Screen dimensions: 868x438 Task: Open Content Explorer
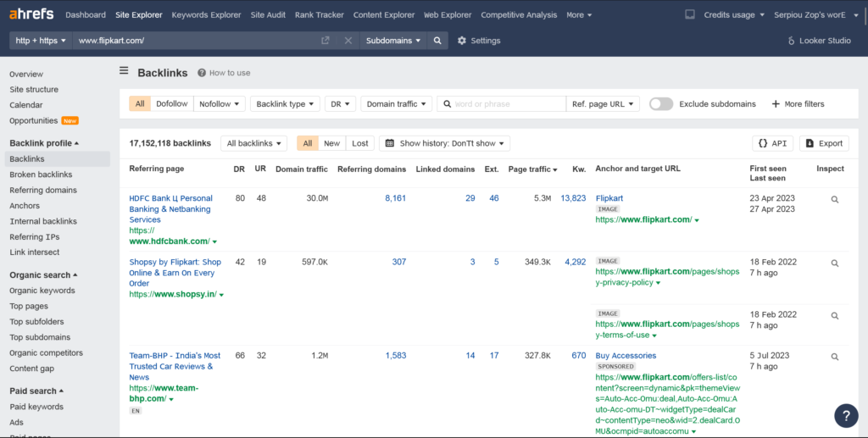coord(384,15)
